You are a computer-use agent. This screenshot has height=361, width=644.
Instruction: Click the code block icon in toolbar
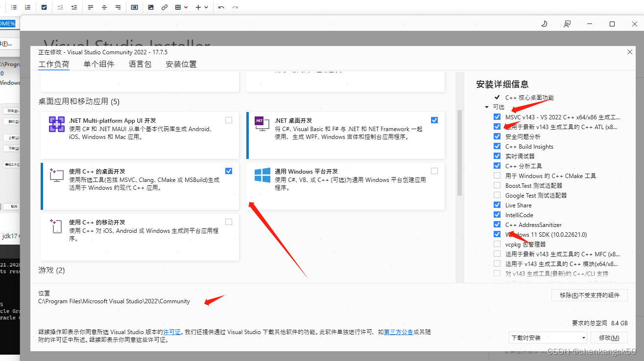(x=135, y=7)
